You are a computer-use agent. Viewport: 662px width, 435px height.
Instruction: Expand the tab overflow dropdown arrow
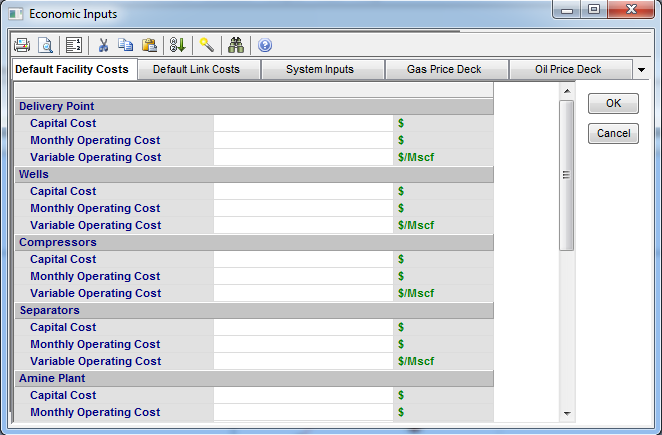(641, 70)
